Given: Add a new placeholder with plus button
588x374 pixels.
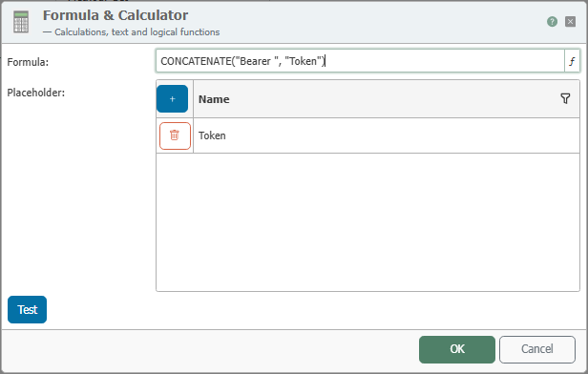Looking at the screenshot, I should [173, 99].
